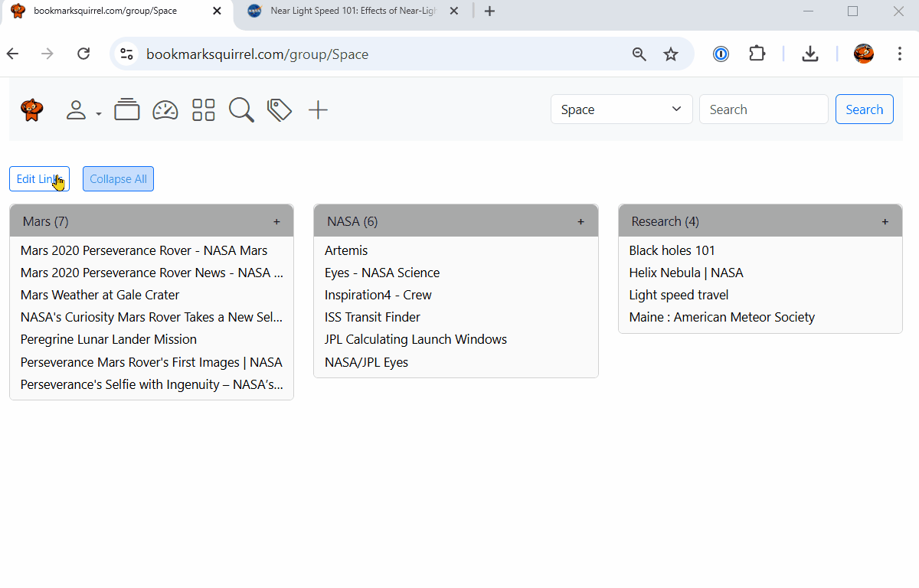Open the browser zoom control icon

click(x=639, y=54)
